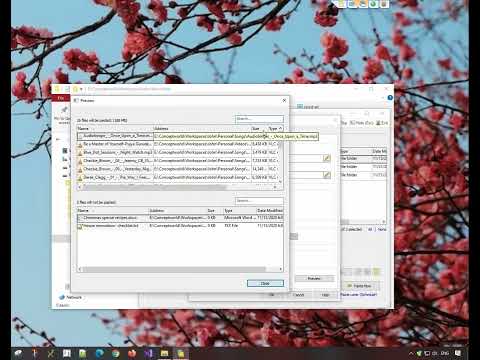480x360 pixels.
Task: Open the Windows Start button
Action: pos(18,353)
